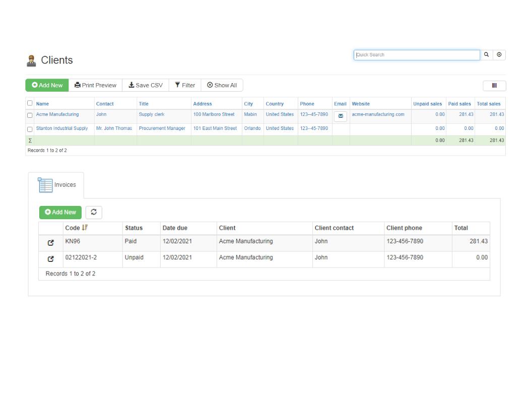
Task: Open the Acme Manufacturing client record
Action: tap(57, 114)
